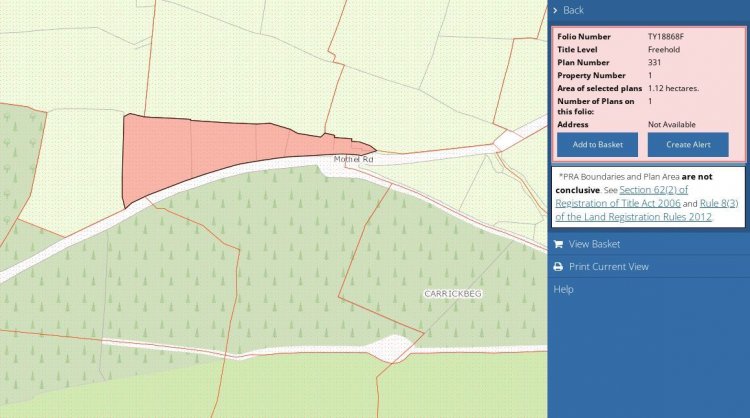The width and height of the screenshot is (750, 418).
Task: Go back using the Back menu label
Action: (573, 10)
